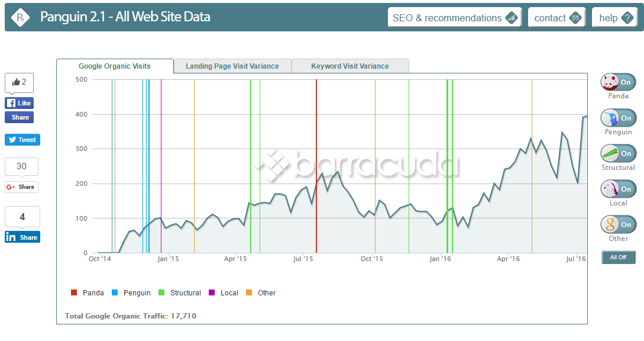
Task: Click the Panguin diamond logo icon
Action: (x=20, y=17)
